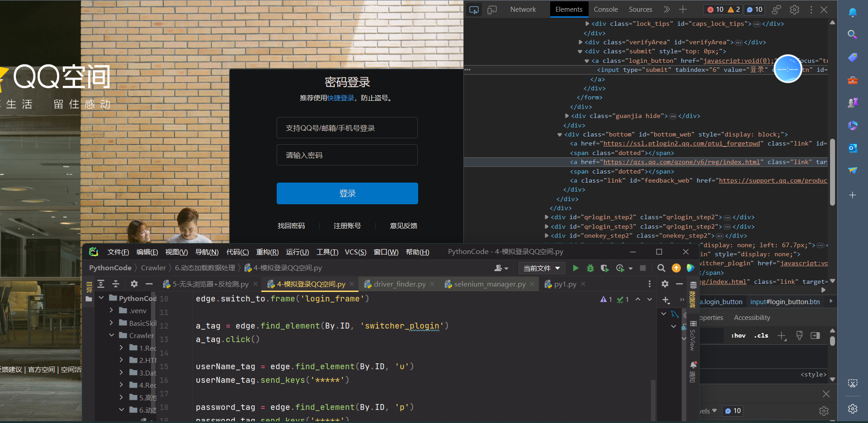
Task: Toggle DevTools device emulation icon
Action: [x=492, y=9]
